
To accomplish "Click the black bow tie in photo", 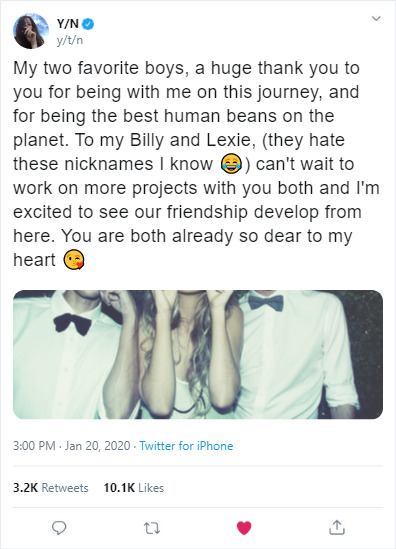I will (73, 324).
